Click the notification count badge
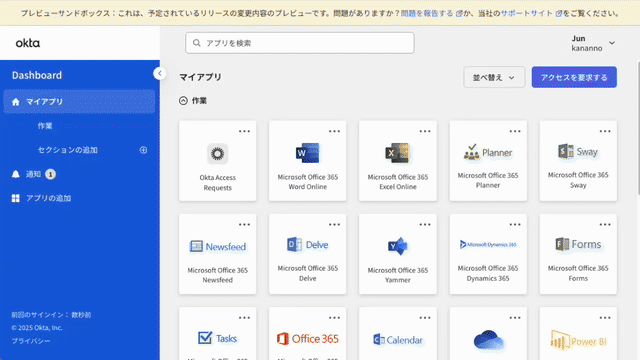Image resolution: width=640 pixels, height=360 pixels. (51, 174)
